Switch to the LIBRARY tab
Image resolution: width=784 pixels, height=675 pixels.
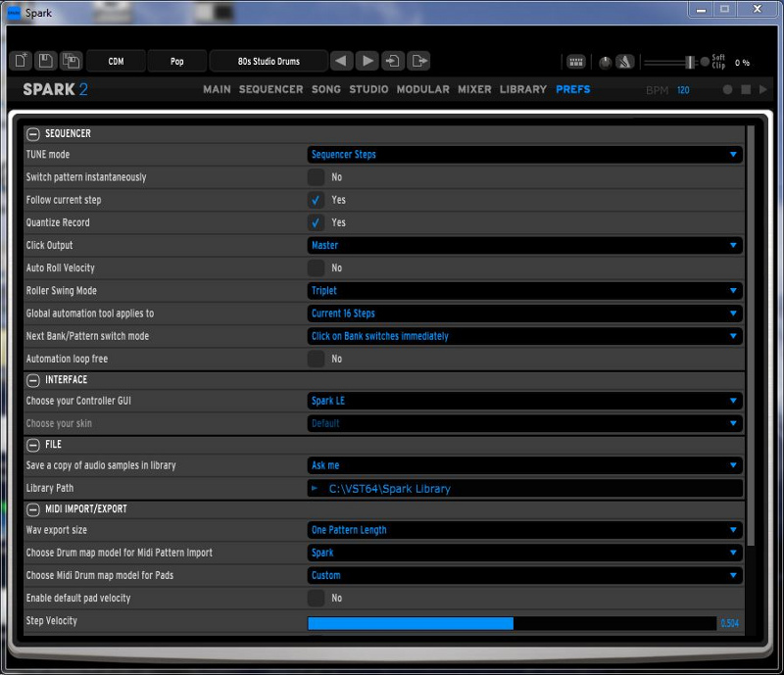tap(523, 89)
